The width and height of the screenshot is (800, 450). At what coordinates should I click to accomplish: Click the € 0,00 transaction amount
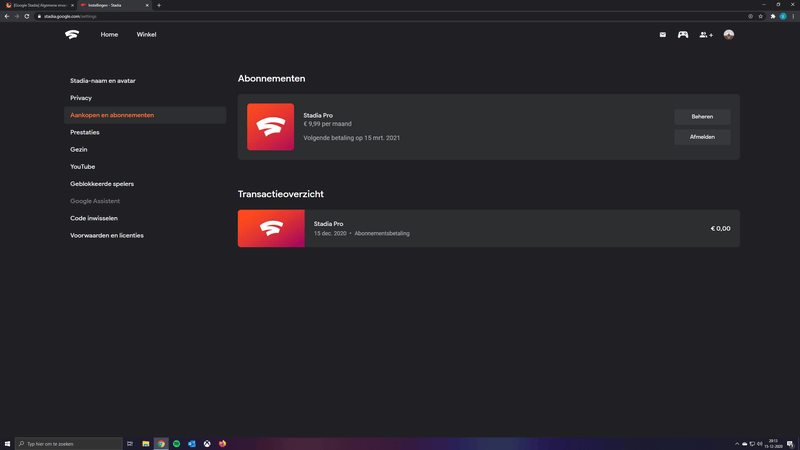[x=720, y=229]
